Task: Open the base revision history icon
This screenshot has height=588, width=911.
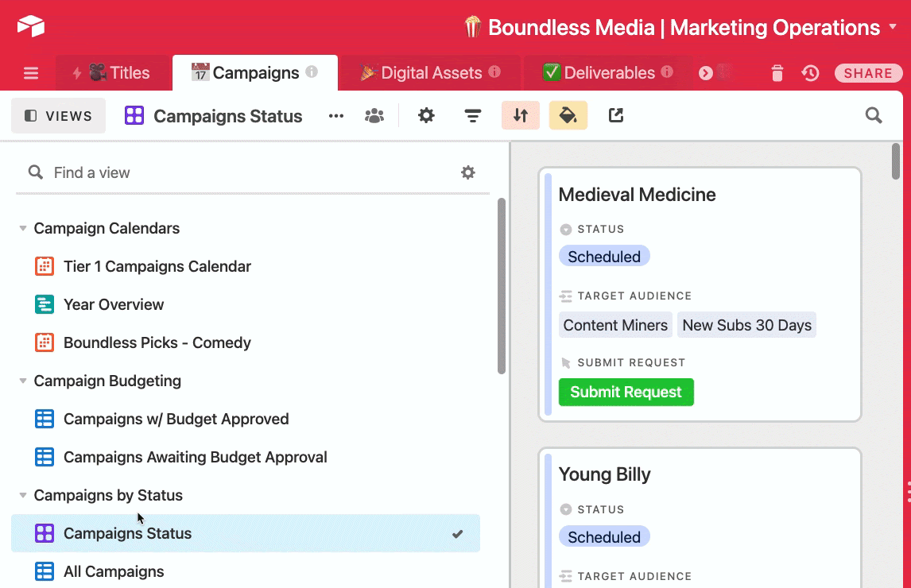Action: [810, 73]
